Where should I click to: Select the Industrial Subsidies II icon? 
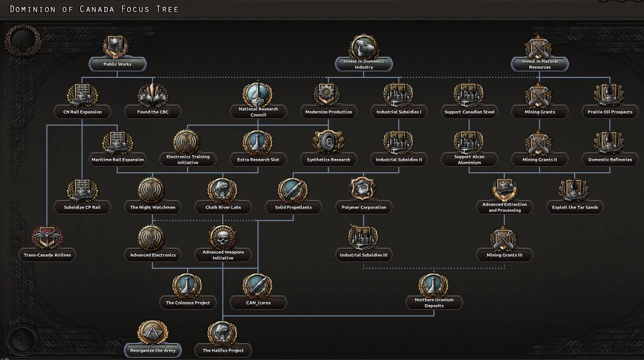(398, 142)
